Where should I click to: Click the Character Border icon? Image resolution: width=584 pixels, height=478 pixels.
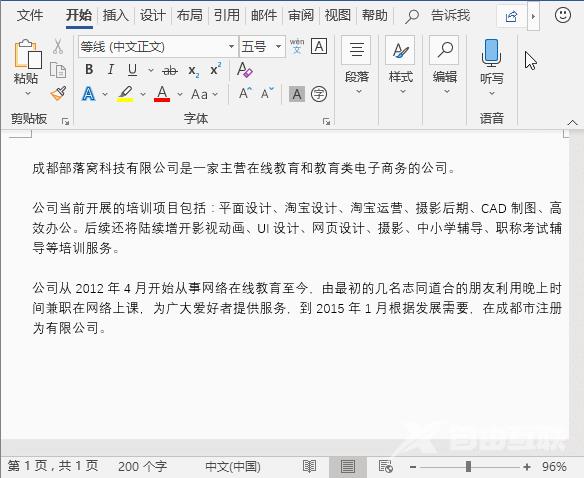pos(319,47)
